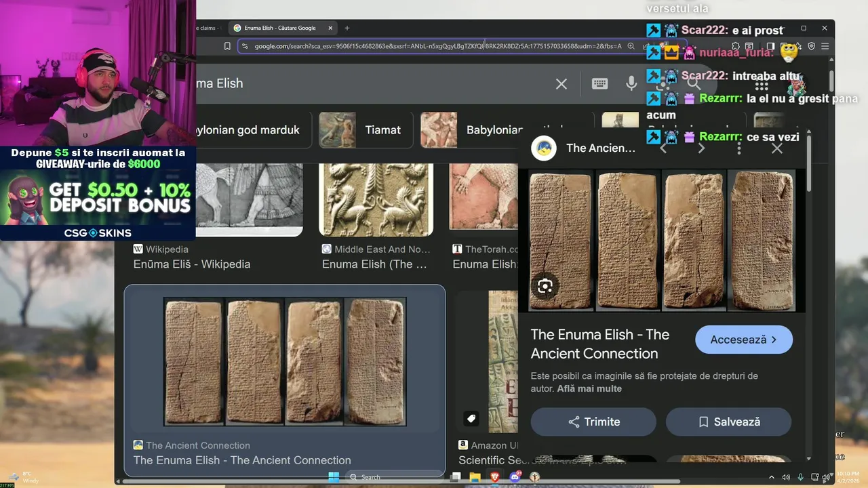The height and width of the screenshot is (488, 868).
Task: Filter by the Tiamat chip
Action: (x=366, y=130)
